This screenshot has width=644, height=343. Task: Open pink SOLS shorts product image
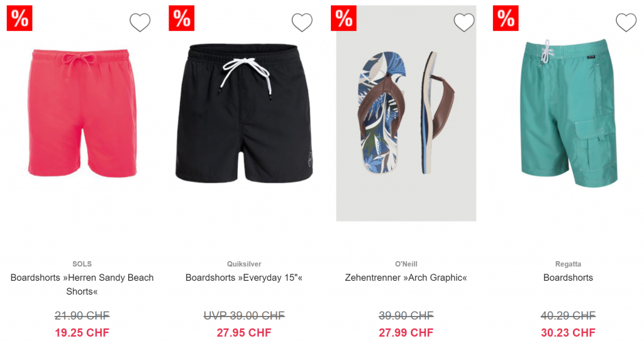point(82,113)
